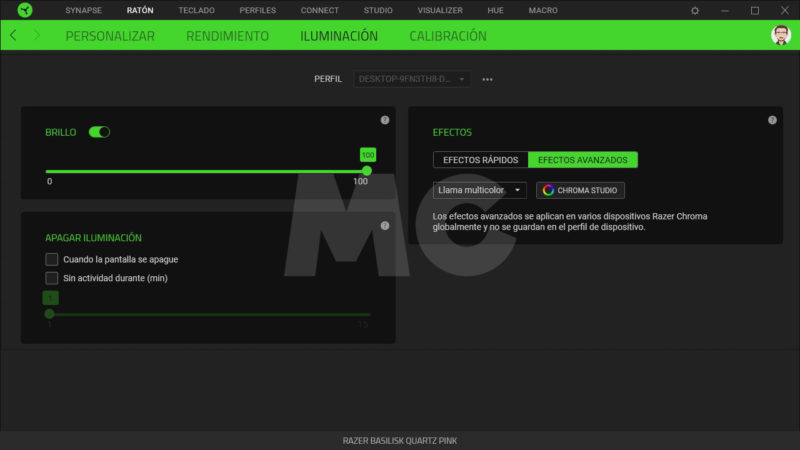Click the help icon in Brillo panel
The height and width of the screenshot is (450, 800).
[x=385, y=120]
